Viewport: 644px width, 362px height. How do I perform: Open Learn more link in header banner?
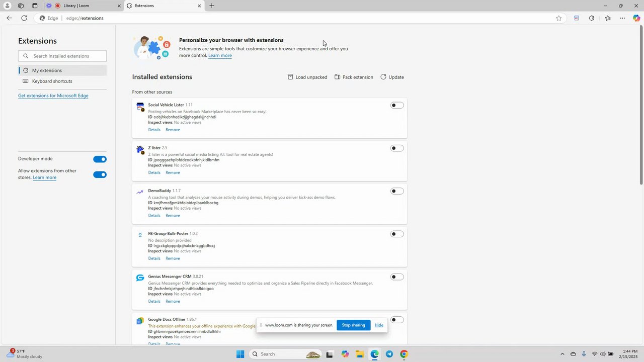point(220,55)
